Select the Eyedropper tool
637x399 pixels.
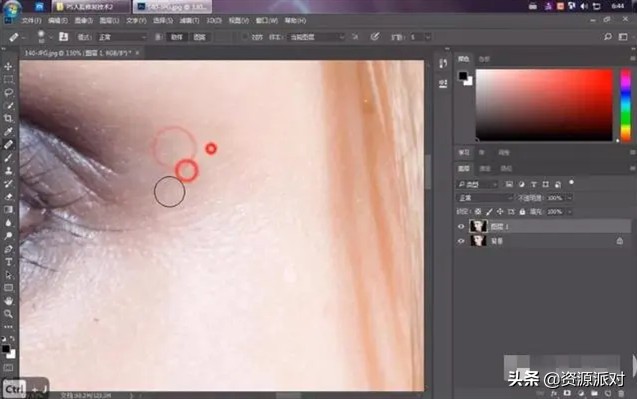[8, 131]
